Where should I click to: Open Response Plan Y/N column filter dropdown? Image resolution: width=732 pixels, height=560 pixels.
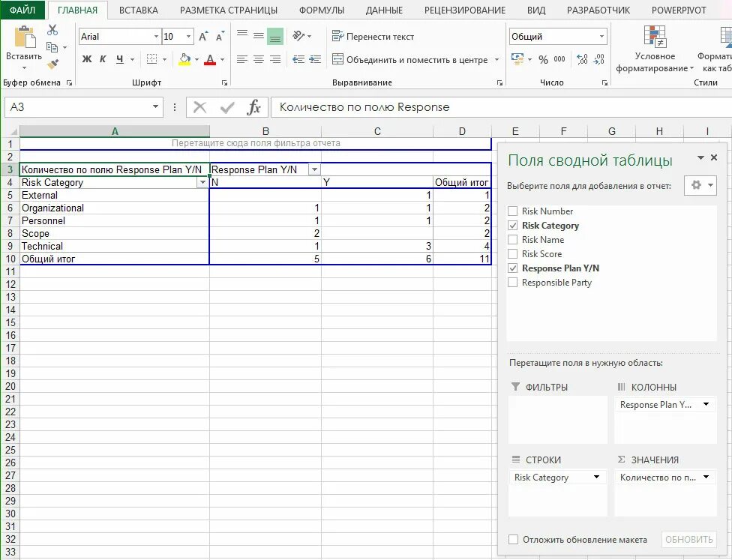[315, 170]
